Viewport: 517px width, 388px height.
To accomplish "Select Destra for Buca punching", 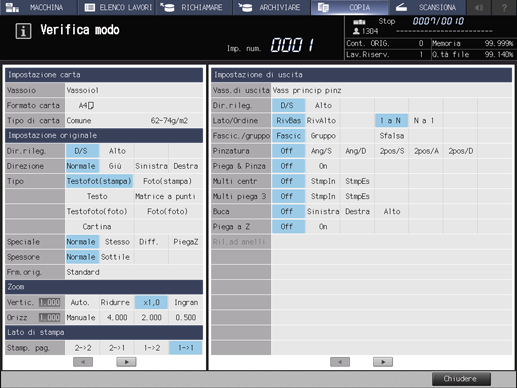I will click(357, 211).
